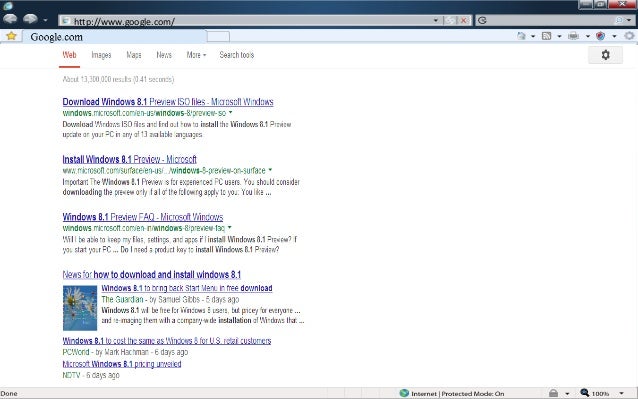This screenshot has height=399, width=638.
Task: Open Windows 8.1 Preview FAQ result link
Action: [x=143, y=217]
